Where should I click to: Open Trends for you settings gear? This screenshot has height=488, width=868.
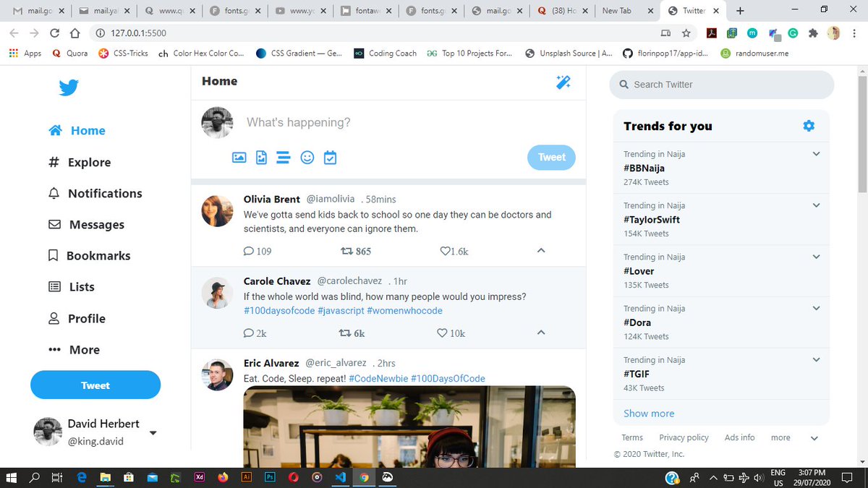[809, 126]
